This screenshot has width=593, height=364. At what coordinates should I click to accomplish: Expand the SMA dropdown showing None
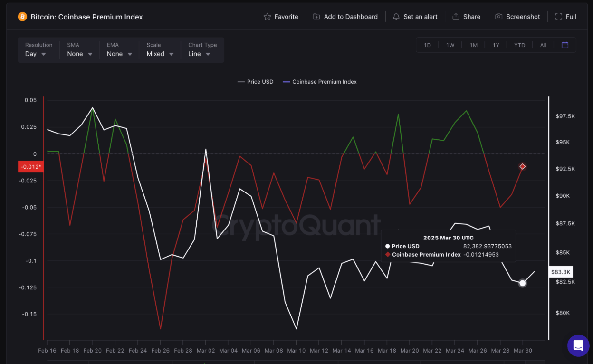point(79,54)
